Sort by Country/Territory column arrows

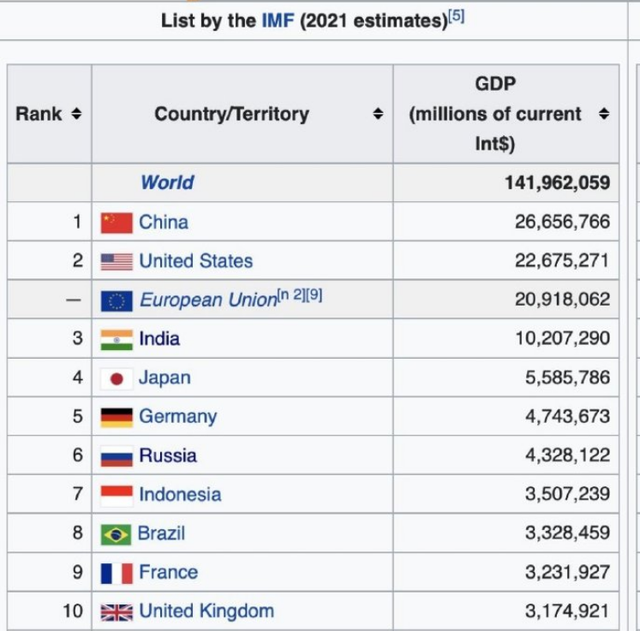378,114
